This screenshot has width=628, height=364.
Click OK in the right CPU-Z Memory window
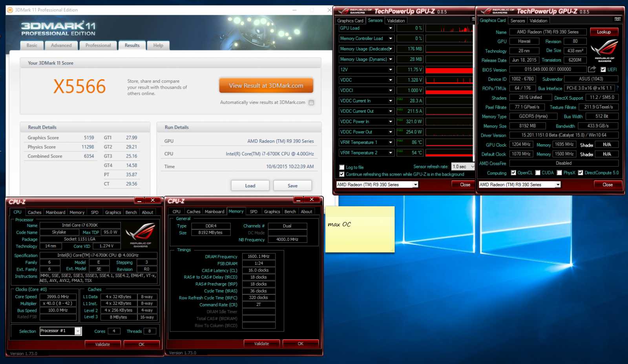[301, 344]
